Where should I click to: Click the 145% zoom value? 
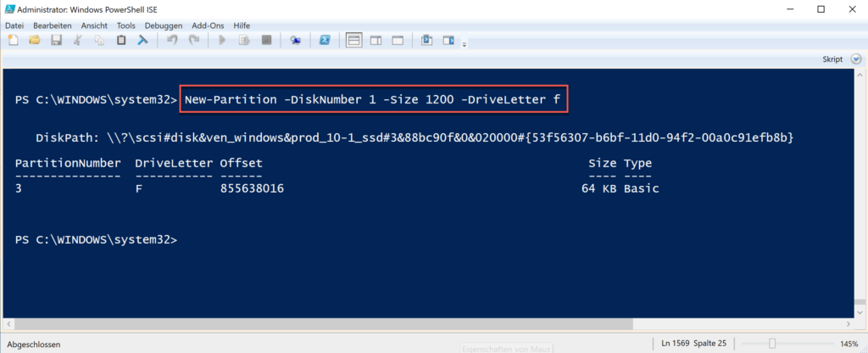[851, 344]
